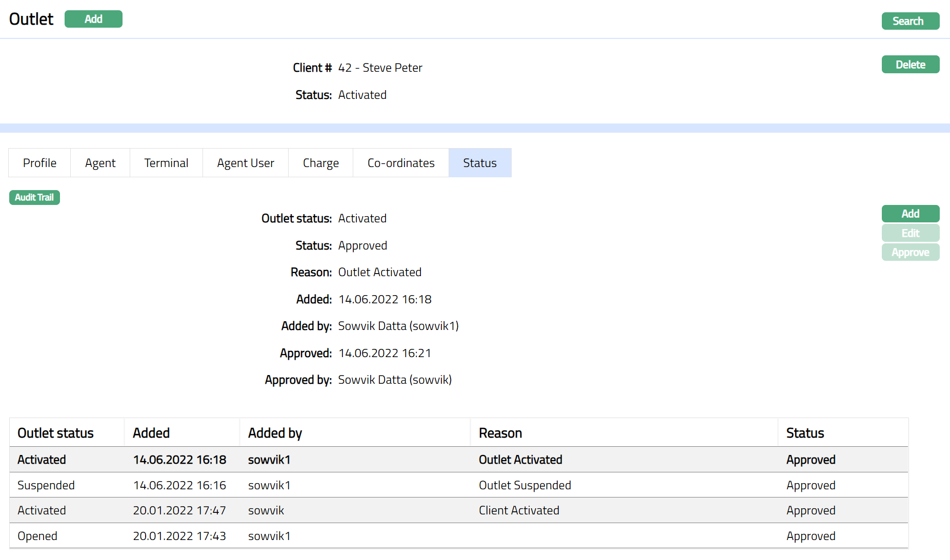Open the Charge tab

320,163
